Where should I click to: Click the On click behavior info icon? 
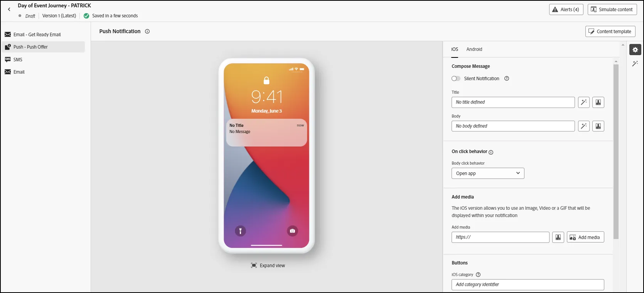click(x=491, y=152)
